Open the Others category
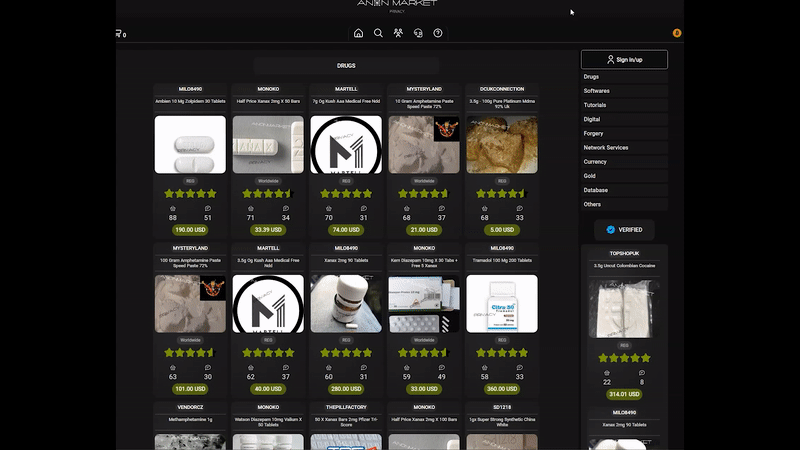 (x=624, y=204)
